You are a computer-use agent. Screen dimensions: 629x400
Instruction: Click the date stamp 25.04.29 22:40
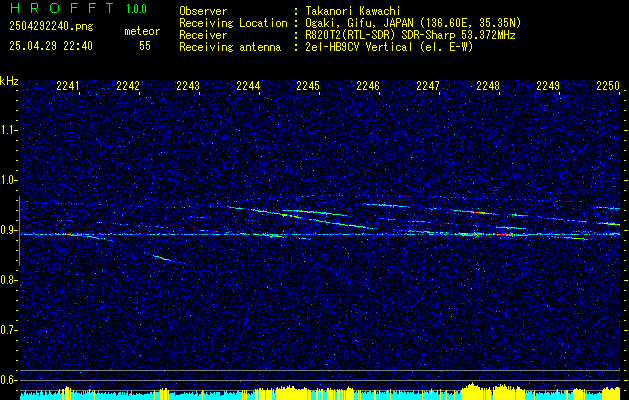click(x=51, y=46)
